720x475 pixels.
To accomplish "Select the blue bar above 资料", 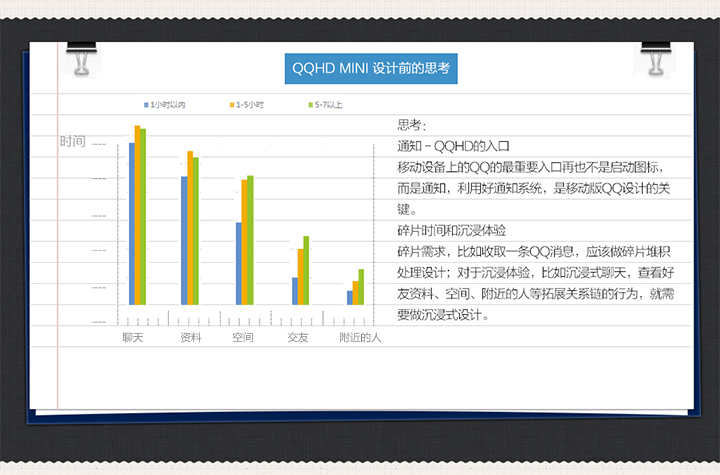I will (184, 241).
